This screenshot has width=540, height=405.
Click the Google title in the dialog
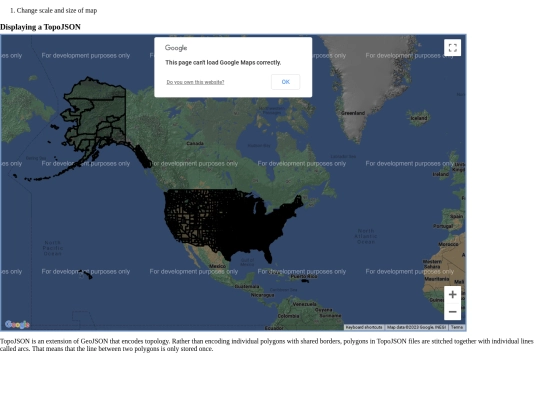point(176,48)
